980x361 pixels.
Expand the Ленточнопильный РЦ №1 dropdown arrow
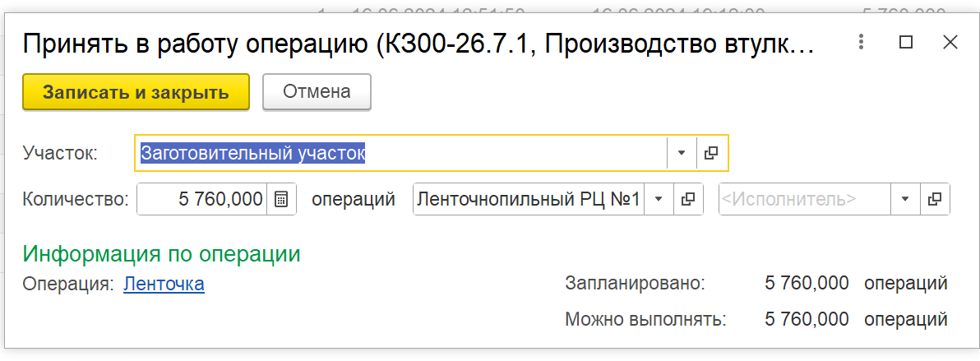(x=658, y=199)
